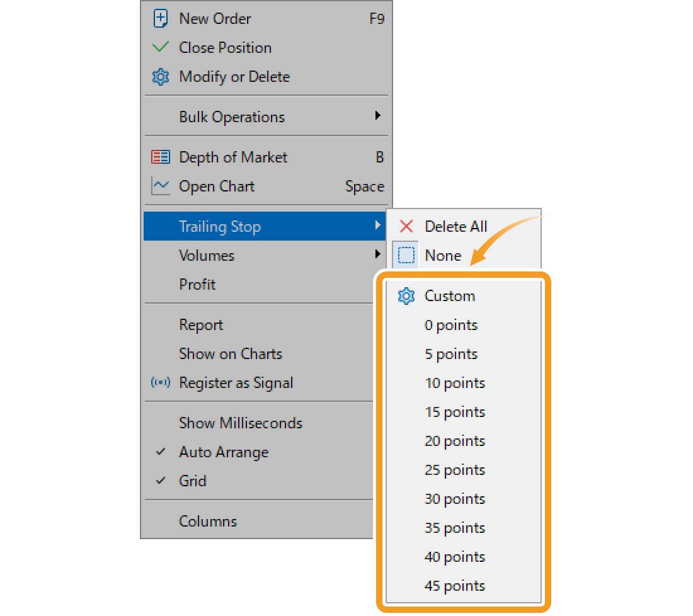The width and height of the screenshot is (693, 616).
Task: Enable Show Milliseconds
Action: 241,423
